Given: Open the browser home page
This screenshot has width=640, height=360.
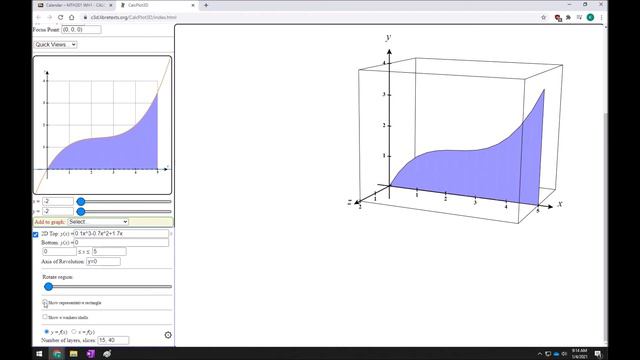Looking at the screenshot, I should coord(71,18).
